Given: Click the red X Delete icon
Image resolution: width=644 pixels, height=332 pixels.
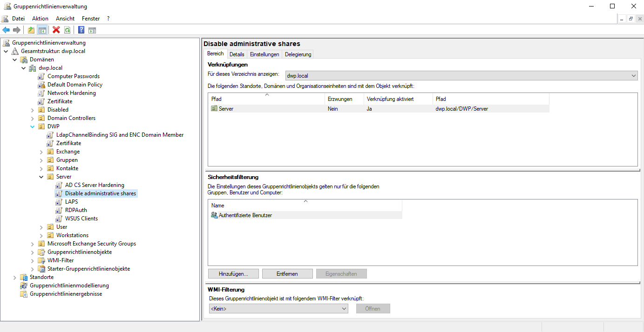Looking at the screenshot, I should pos(56,30).
